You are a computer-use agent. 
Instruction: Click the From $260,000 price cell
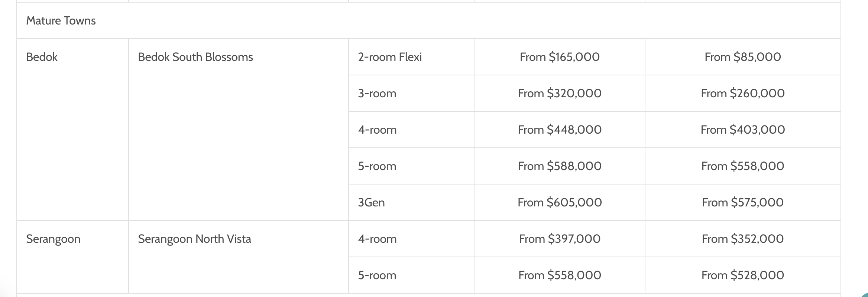pyautogui.click(x=743, y=93)
